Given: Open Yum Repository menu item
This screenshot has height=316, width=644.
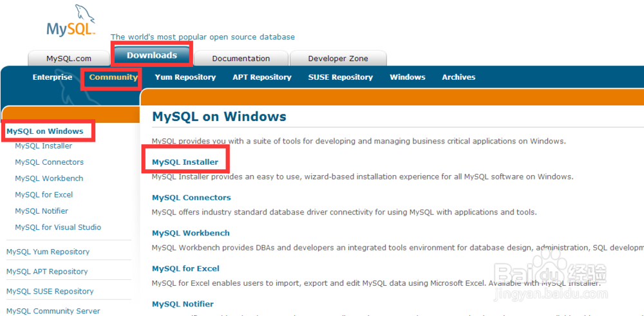Looking at the screenshot, I should pyautogui.click(x=185, y=77).
